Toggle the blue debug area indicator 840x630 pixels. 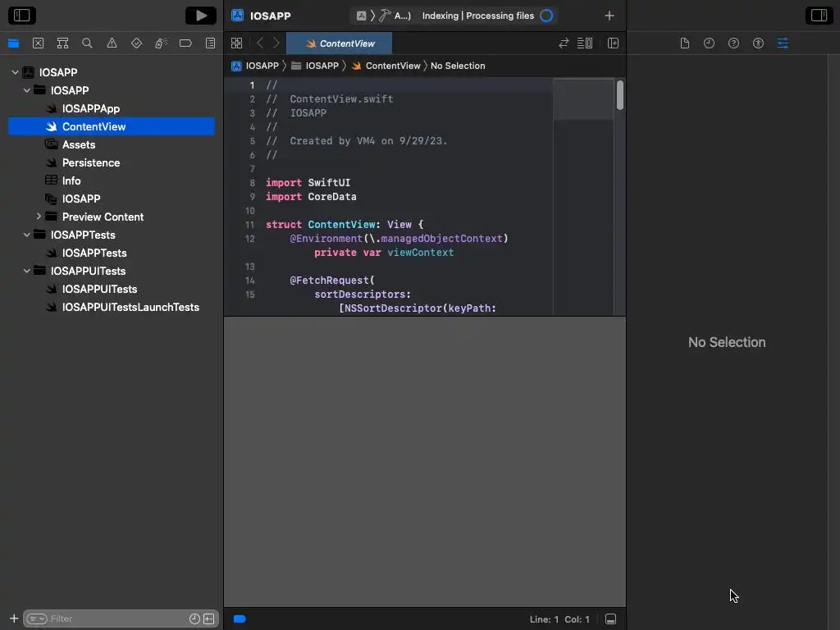[x=240, y=619]
